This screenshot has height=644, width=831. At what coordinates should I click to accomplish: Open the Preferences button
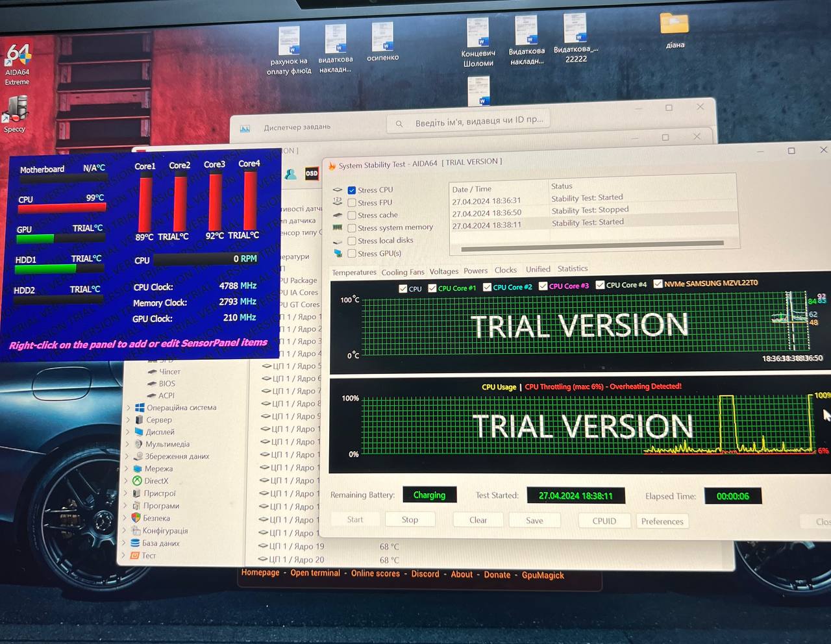(662, 521)
